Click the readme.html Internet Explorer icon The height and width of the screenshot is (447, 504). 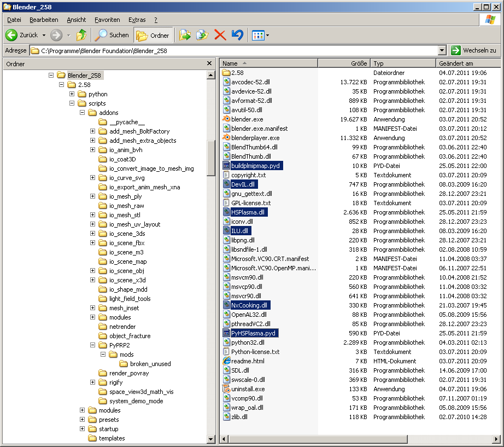(226, 361)
